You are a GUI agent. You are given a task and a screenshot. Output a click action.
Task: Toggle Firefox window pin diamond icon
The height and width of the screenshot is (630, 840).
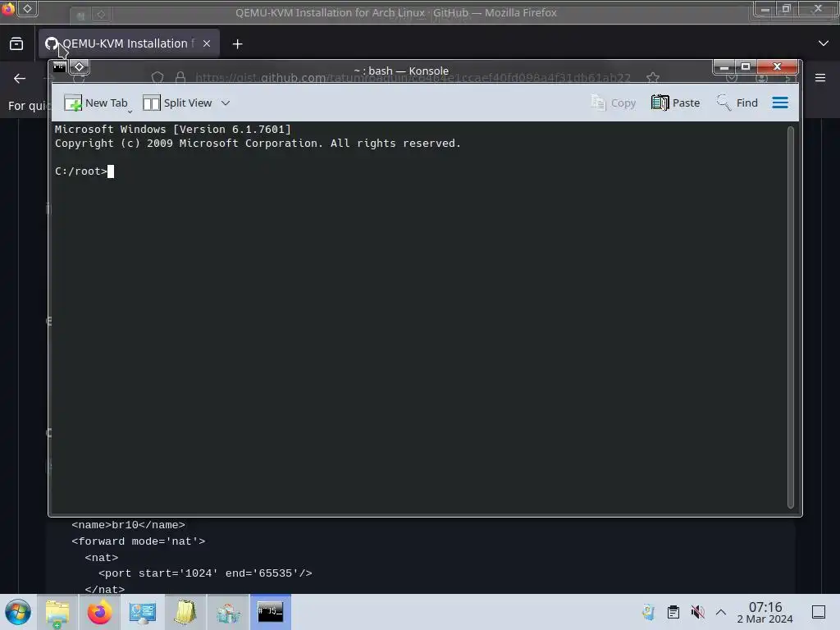27,8
